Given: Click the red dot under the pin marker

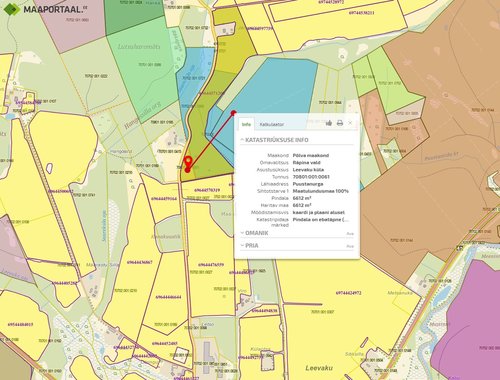Looking at the screenshot, I should [x=188, y=170].
